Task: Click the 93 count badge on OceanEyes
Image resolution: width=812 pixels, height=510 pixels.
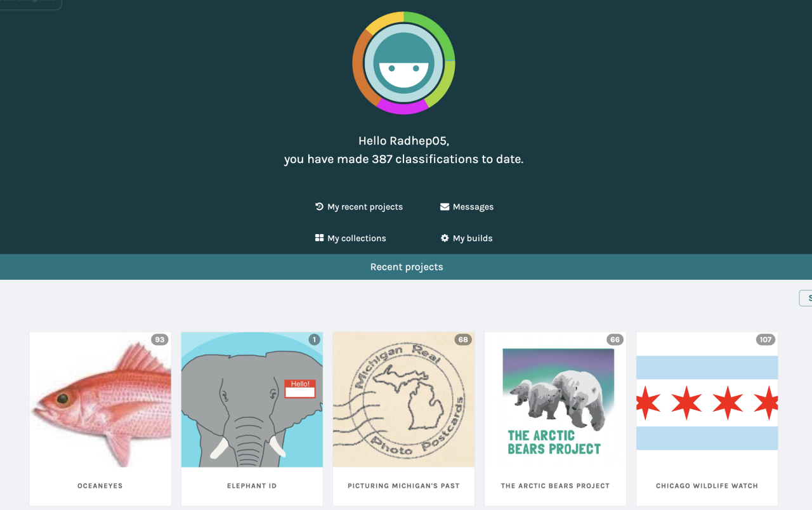Action: [x=160, y=340]
